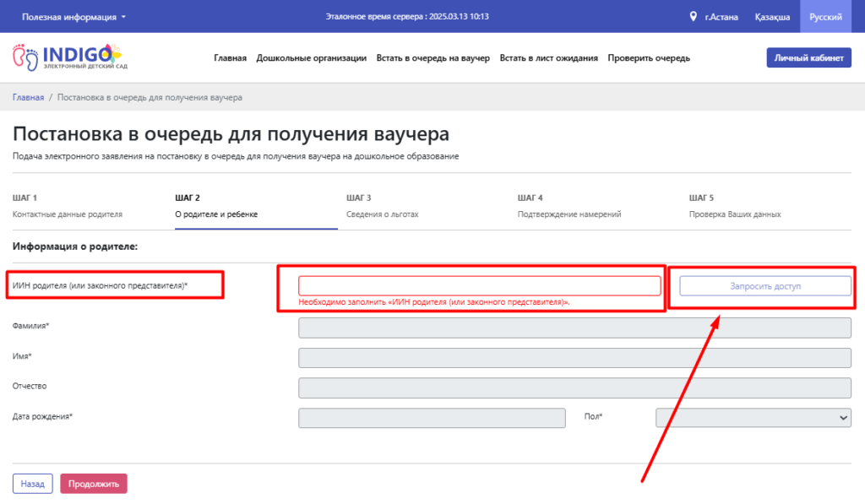This screenshot has width=865, height=504.
Task: Go to Встать в очередь на ваучер
Action: pyautogui.click(x=432, y=58)
